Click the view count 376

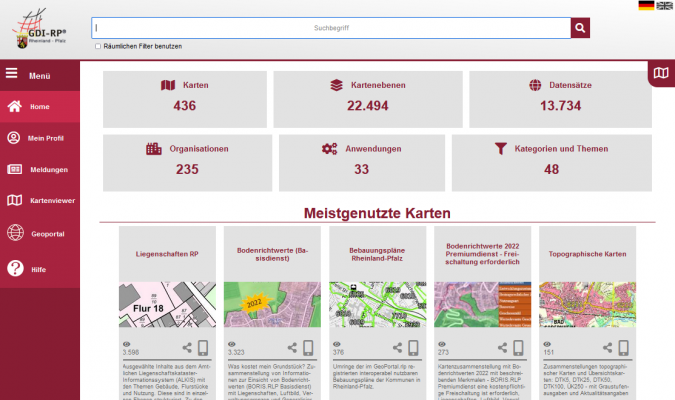tap(338, 352)
